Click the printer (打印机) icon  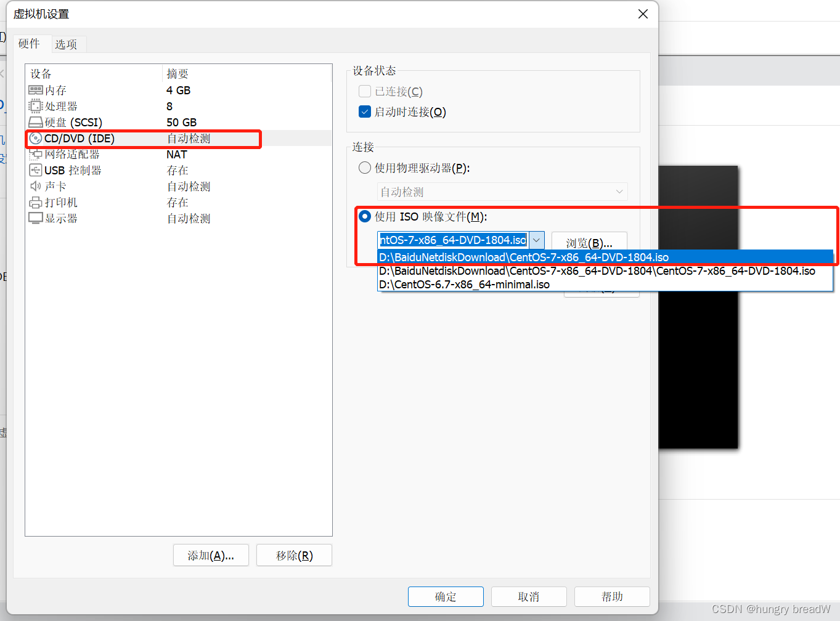36,202
